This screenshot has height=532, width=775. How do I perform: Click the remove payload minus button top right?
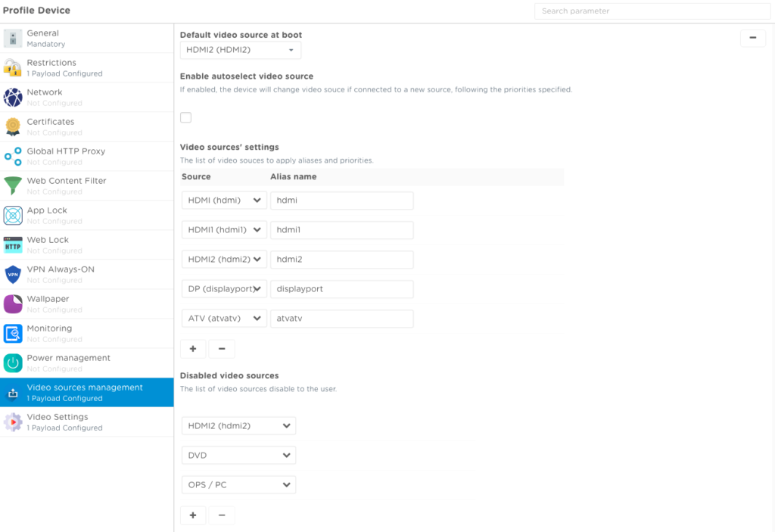752,38
